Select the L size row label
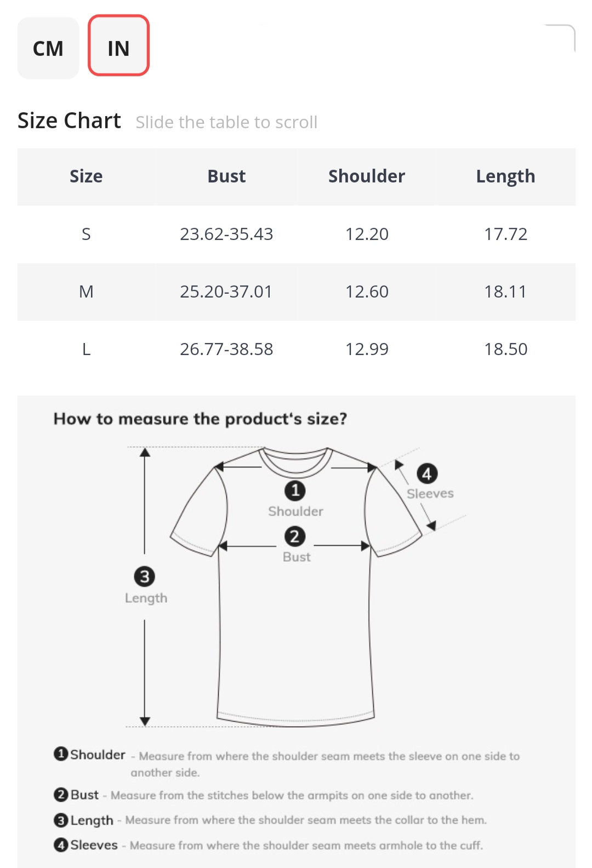This screenshot has width=592, height=868. [86, 349]
